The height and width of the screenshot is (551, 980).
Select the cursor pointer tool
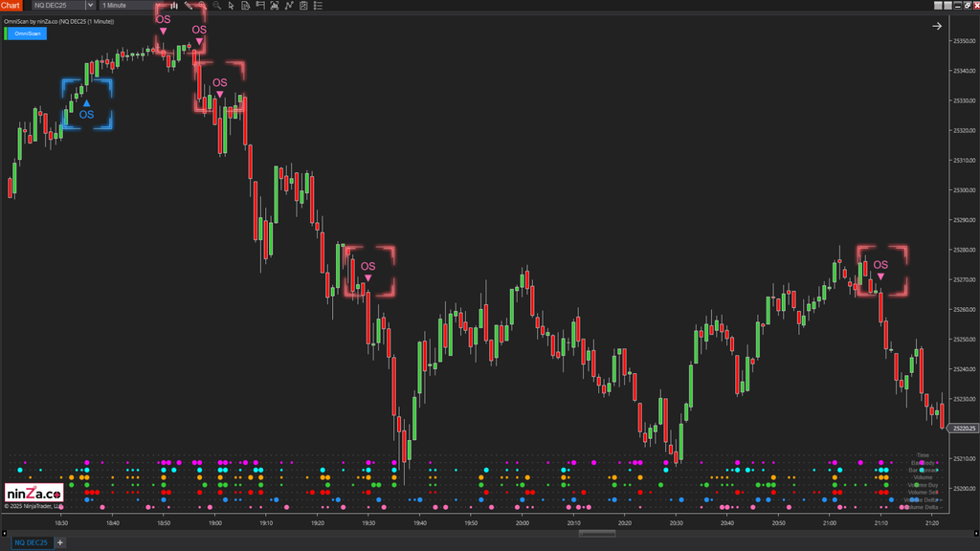tap(231, 5)
